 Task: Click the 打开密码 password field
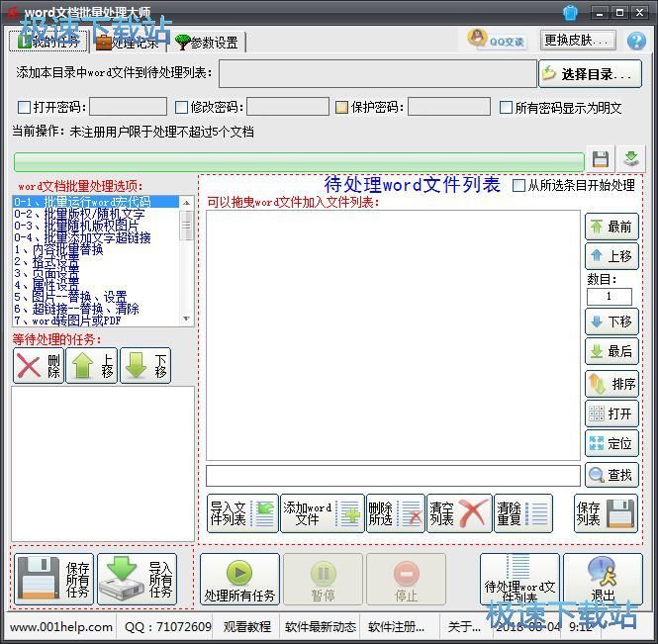click(128, 107)
